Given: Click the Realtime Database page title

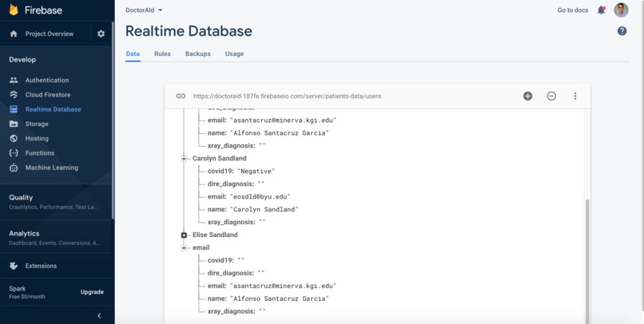Looking at the screenshot, I should (189, 31).
